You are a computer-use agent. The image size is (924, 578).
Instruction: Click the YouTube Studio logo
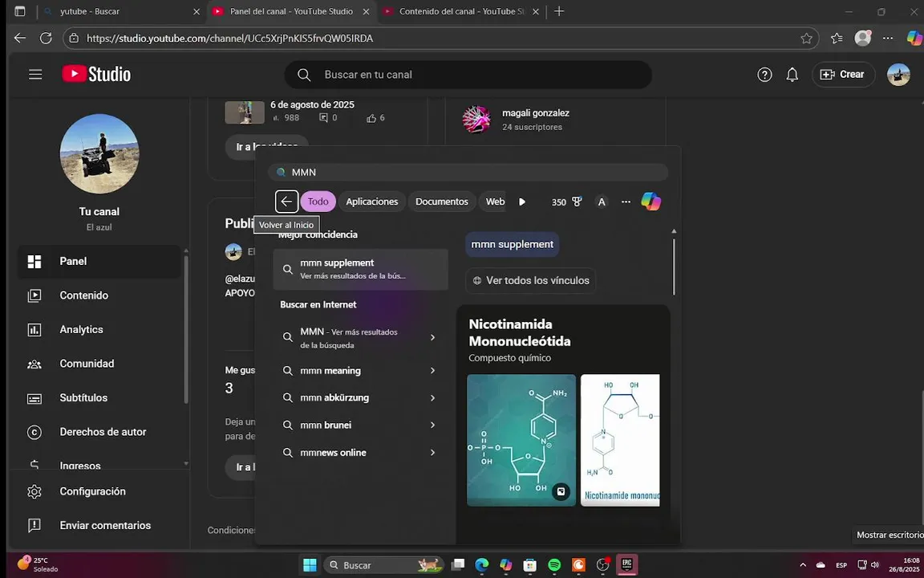click(x=96, y=75)
